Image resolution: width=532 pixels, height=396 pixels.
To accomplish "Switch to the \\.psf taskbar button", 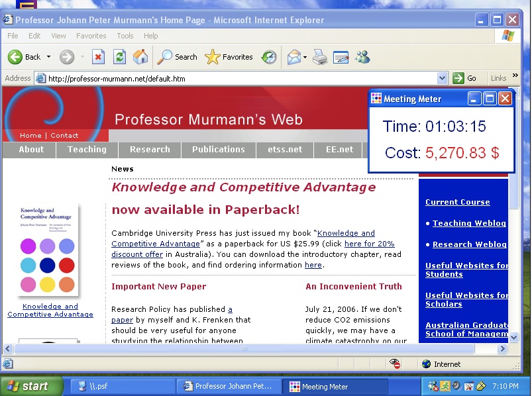I will click(123, 386).
